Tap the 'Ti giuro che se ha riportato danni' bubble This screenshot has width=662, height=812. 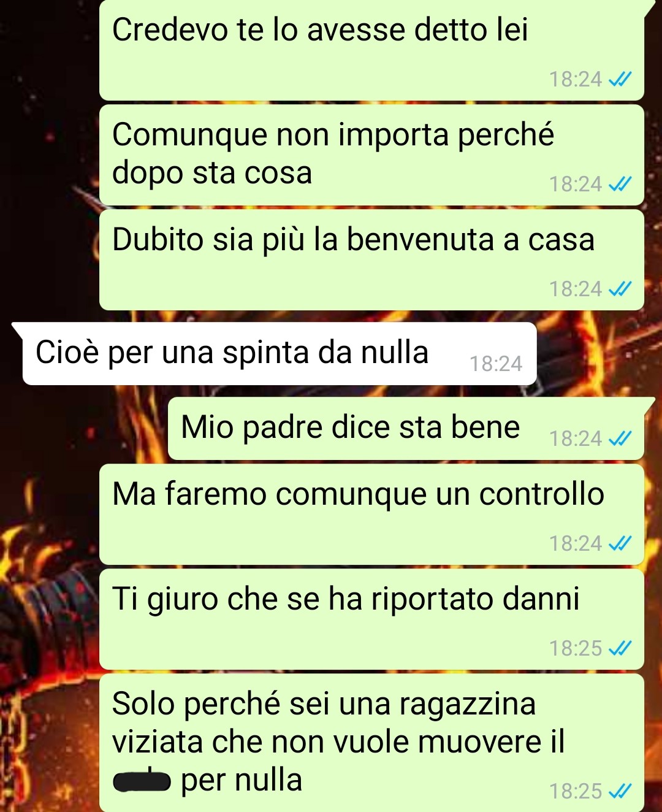click(x=371, y=619)
